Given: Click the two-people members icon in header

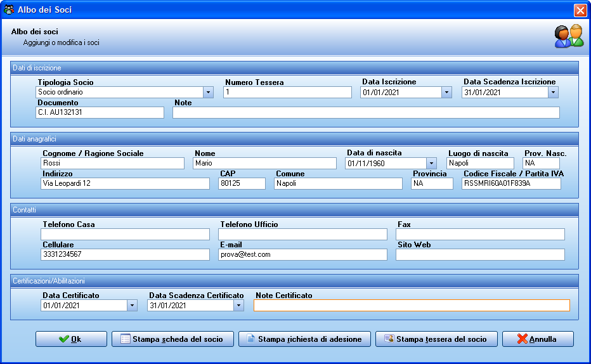Looking at the screenshot, I should pyautogui.click(x=569, y=36).
